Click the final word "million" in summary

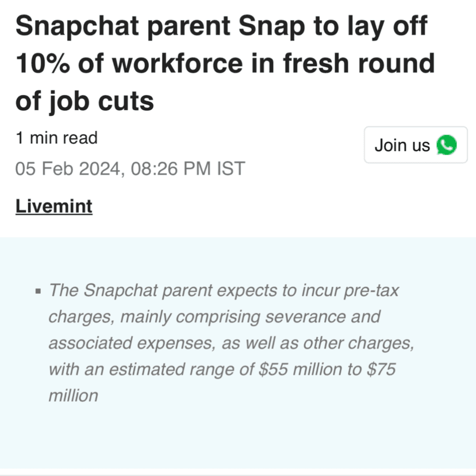pyautogui.click(x=73, y=396)
